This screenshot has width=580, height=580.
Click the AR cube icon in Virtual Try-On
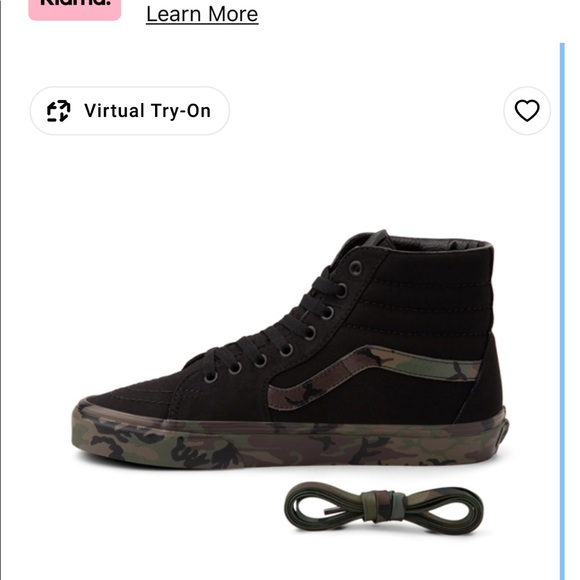click(58, 111)
